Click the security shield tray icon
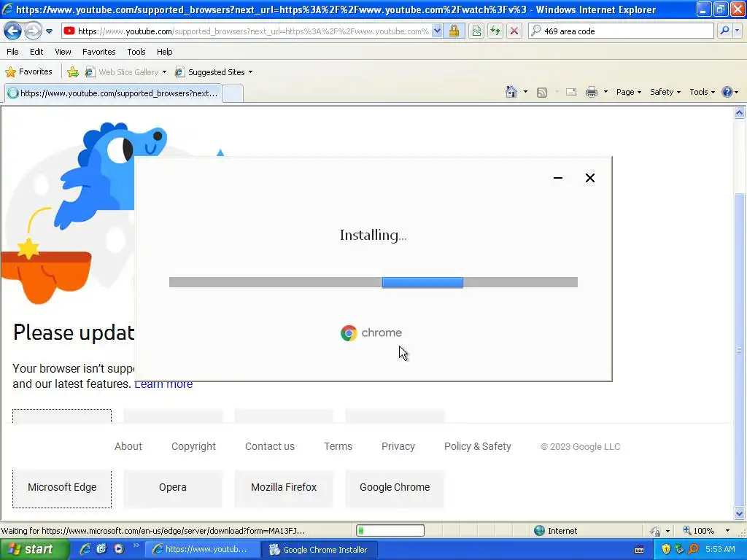Screen dimensions: 747x560 pos(666,549)
